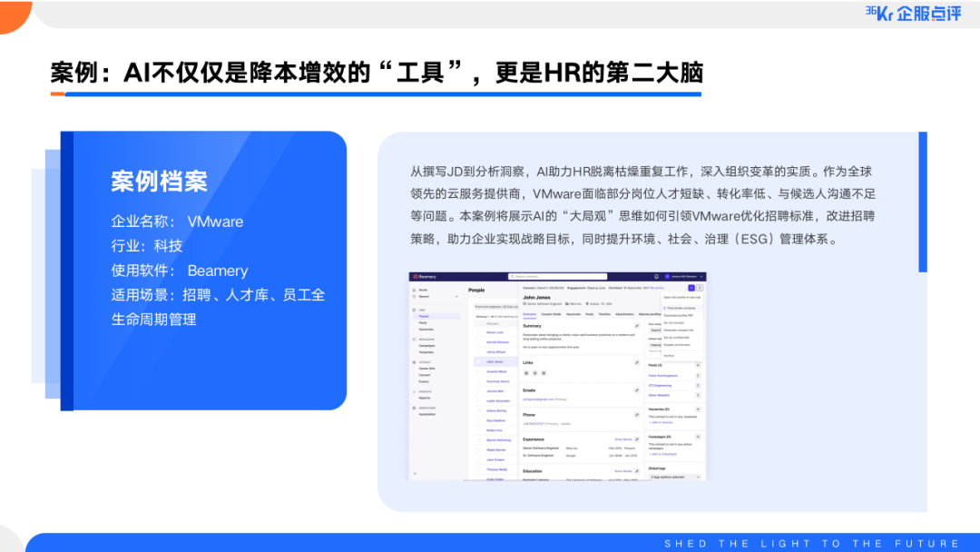Click the blue action button beside kebab menu

click(x=691, y=288)
